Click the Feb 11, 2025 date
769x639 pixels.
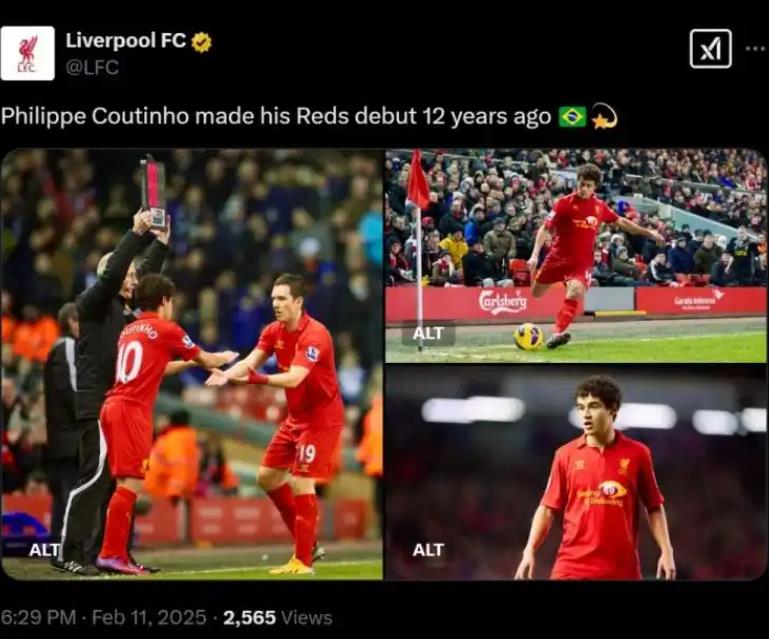pyautogui.click(x=149, y=617)
